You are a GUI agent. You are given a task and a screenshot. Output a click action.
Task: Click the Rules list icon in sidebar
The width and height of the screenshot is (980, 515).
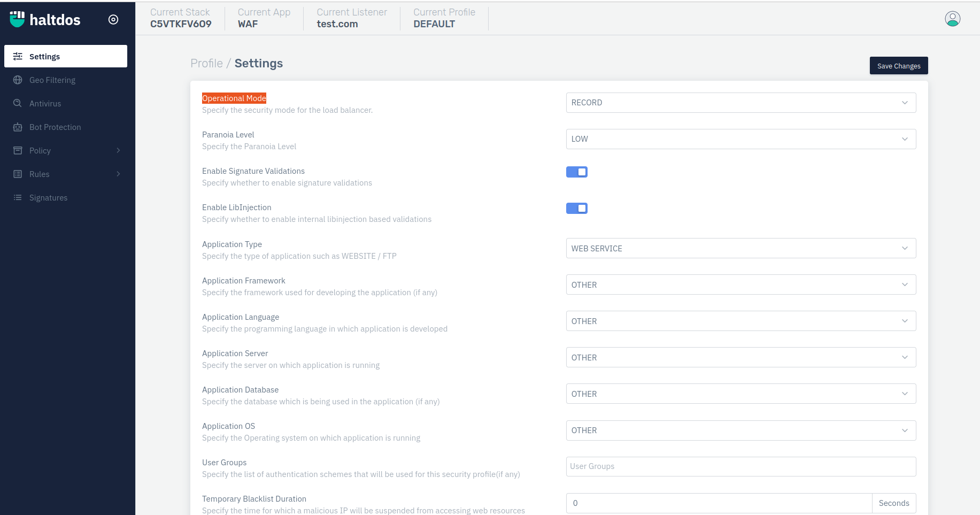(x=18, y=174)
